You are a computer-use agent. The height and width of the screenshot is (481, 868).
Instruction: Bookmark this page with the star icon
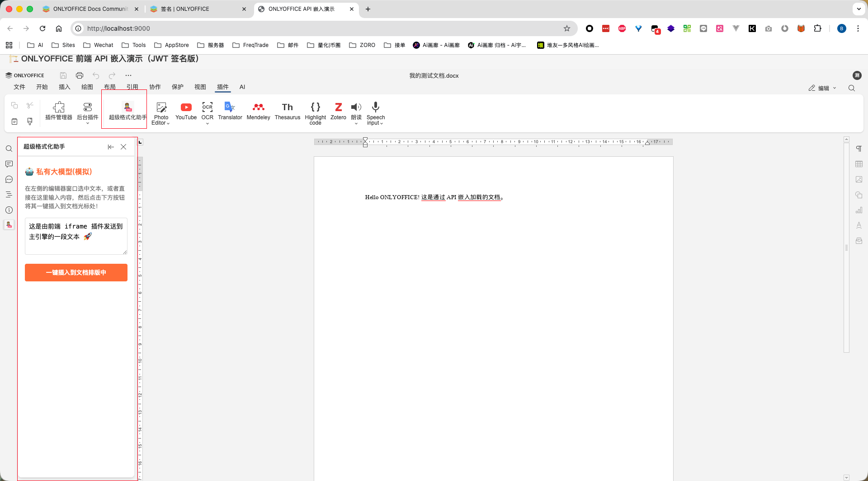point(567,28)
